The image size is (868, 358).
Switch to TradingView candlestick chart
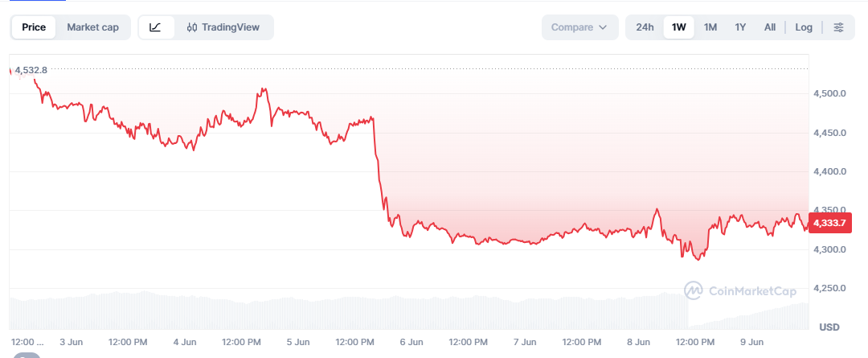223,27
